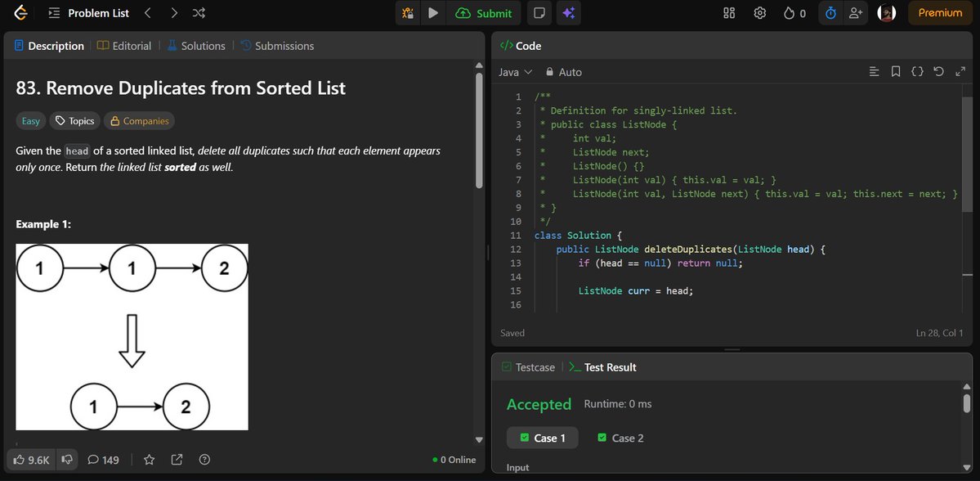This screenshot has height=481, width=980.
Task: Submit the solution
Action: click(484, 12)
